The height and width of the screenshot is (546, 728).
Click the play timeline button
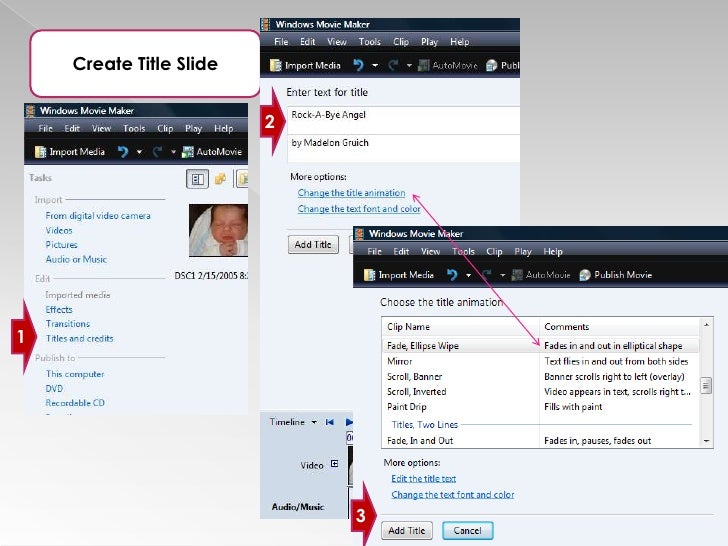point(349,422)
